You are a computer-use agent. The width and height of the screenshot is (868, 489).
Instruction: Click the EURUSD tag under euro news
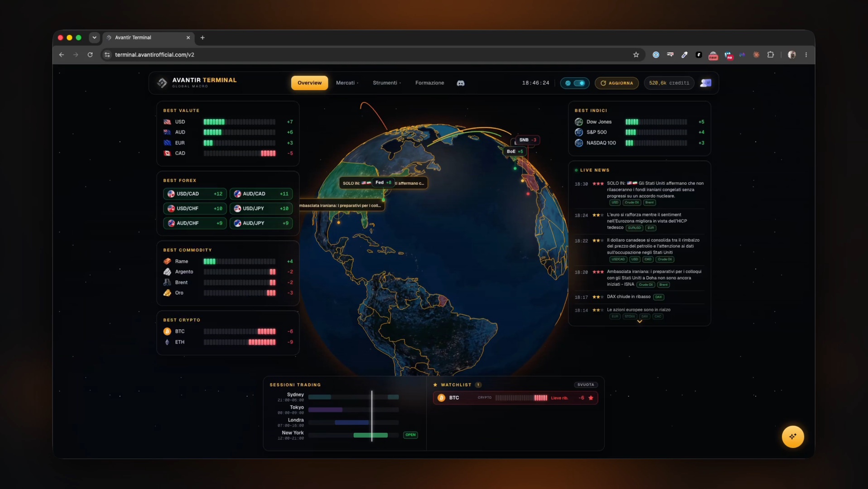click(634, 228)
